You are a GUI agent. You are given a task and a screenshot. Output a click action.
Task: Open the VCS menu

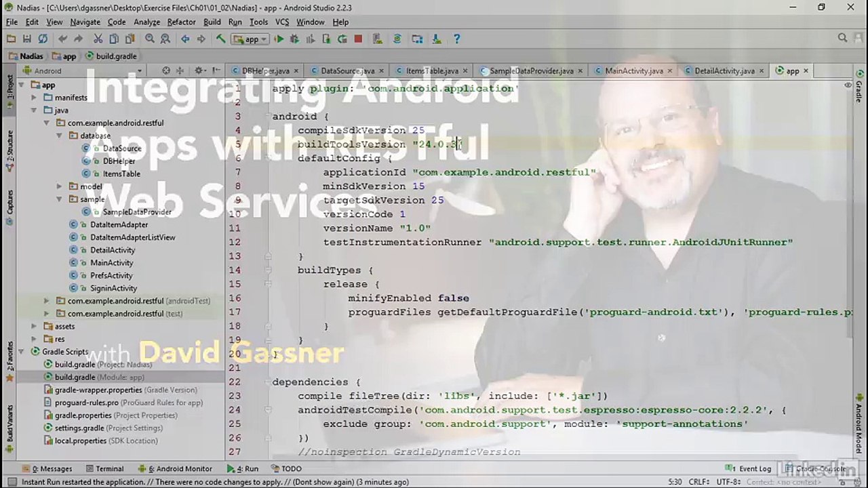(282, 22)
